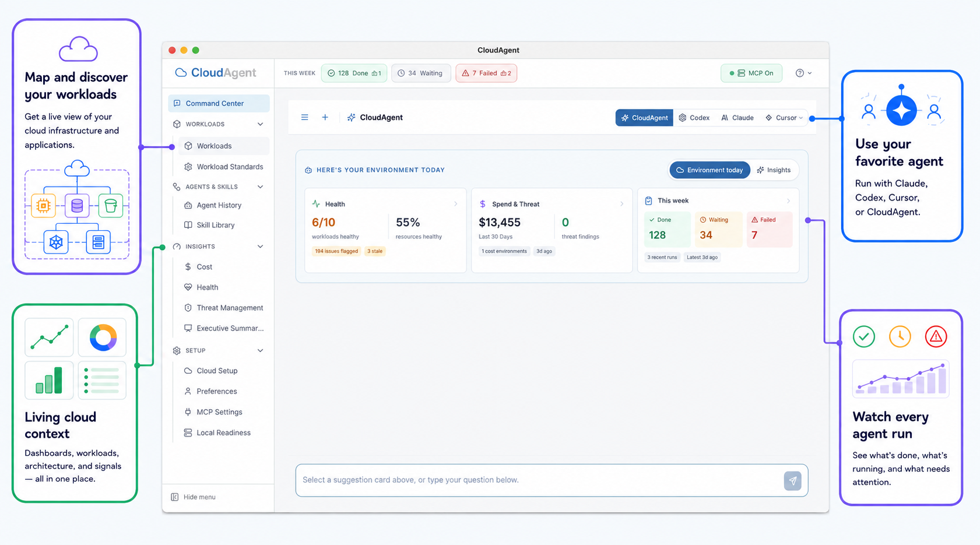Click Hide menu at the sidebar bottom
Image resolution: width=980 pixels, height=545 pixels.
199,497
